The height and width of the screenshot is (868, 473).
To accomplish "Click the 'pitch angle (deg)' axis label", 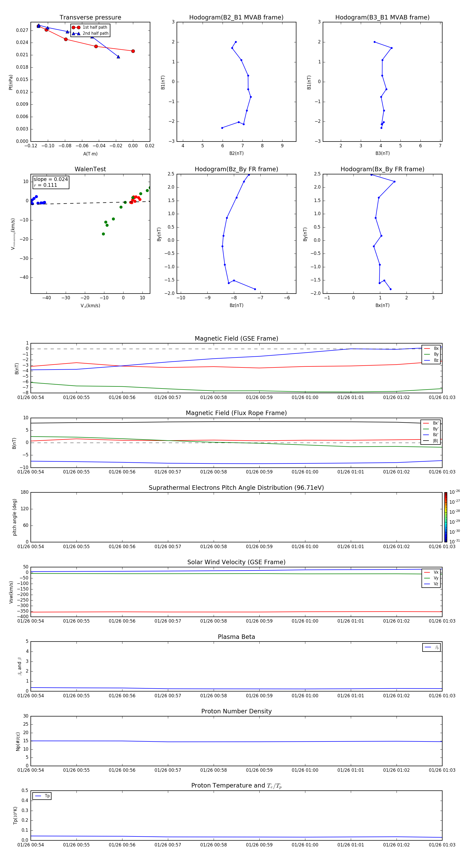I will coord(14,517).
